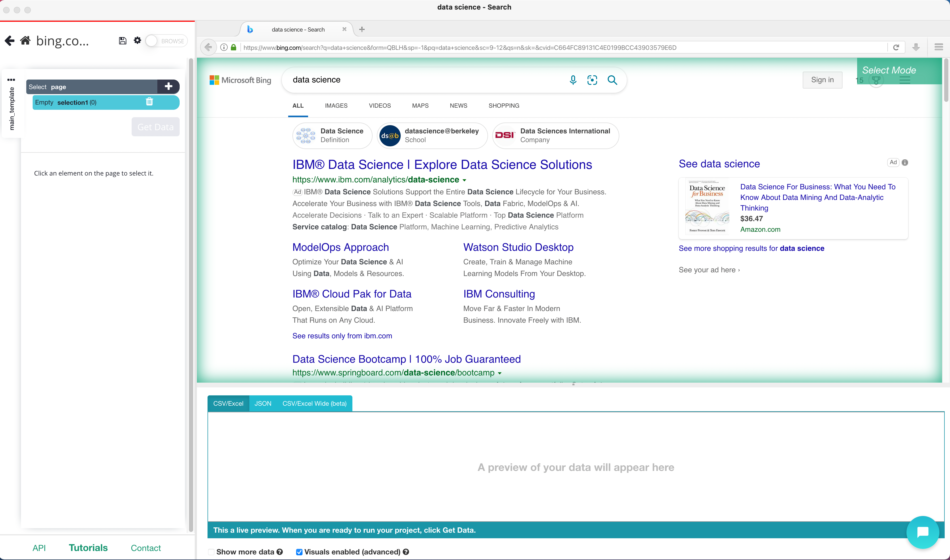Expand the springboard.com URL dropdown arrow
The width and height of the screenshot is (950, 560).
[499, 373]
